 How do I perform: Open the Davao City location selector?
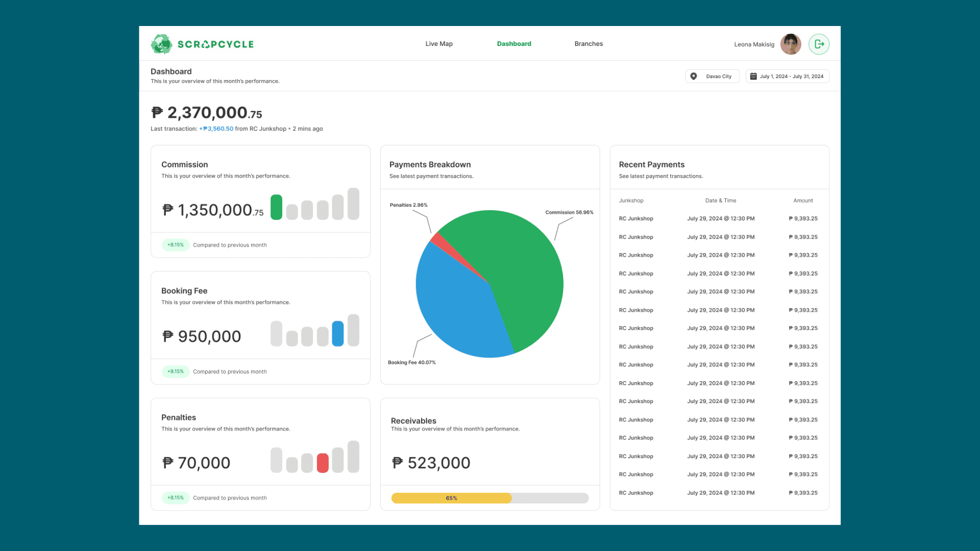click(x=713, y=76)
